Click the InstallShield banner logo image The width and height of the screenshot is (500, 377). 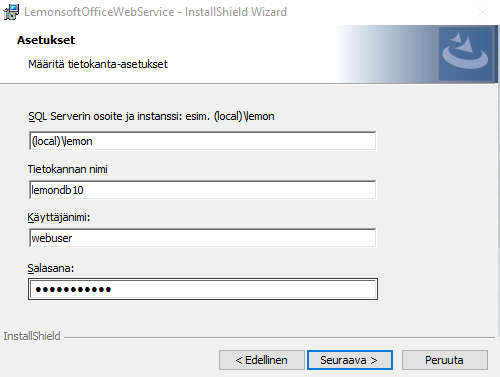pos(465,54)
